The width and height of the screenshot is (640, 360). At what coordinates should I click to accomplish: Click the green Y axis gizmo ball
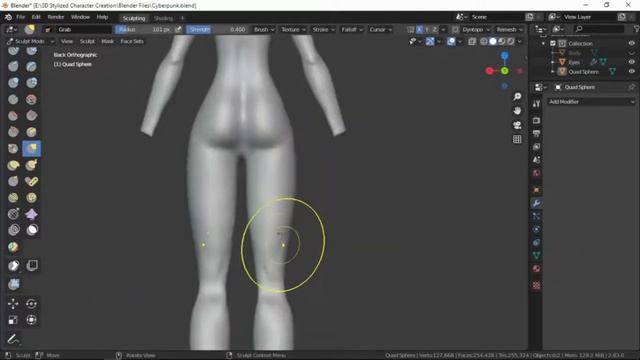(x=504, y=71)
